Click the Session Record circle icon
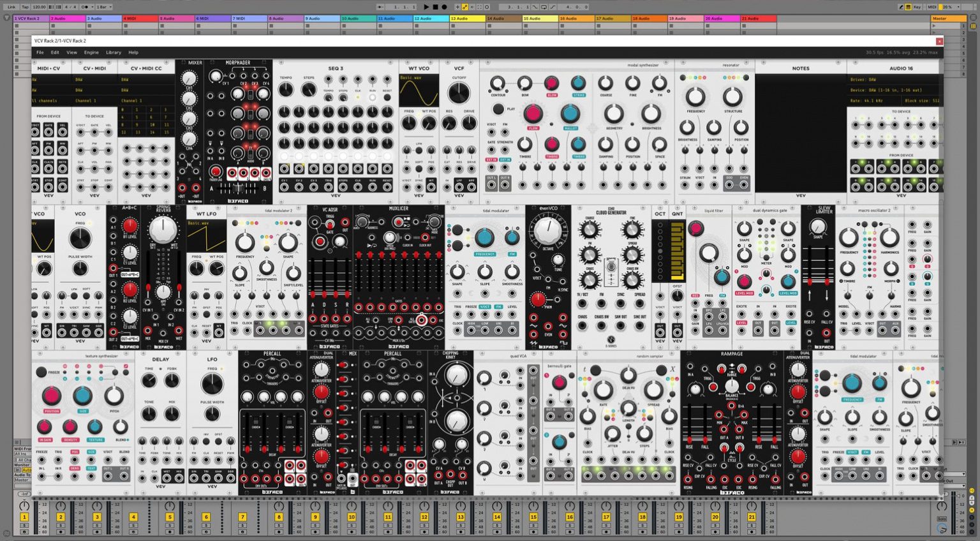 487,6
